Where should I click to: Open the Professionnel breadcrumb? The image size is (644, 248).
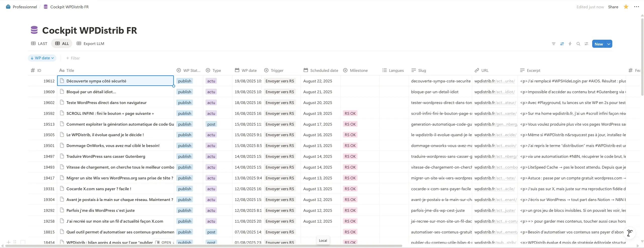point(21,7)
